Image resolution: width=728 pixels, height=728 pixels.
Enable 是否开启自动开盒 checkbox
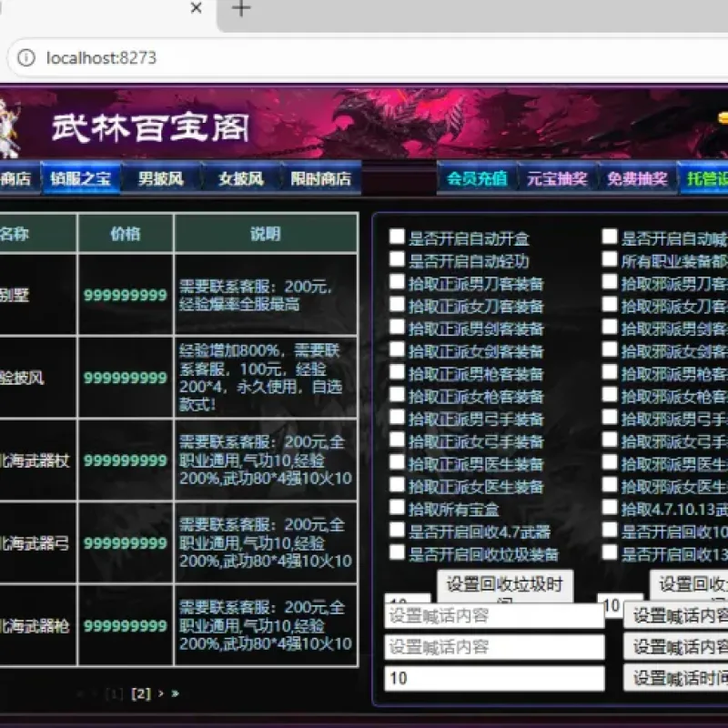pos(397,237)
